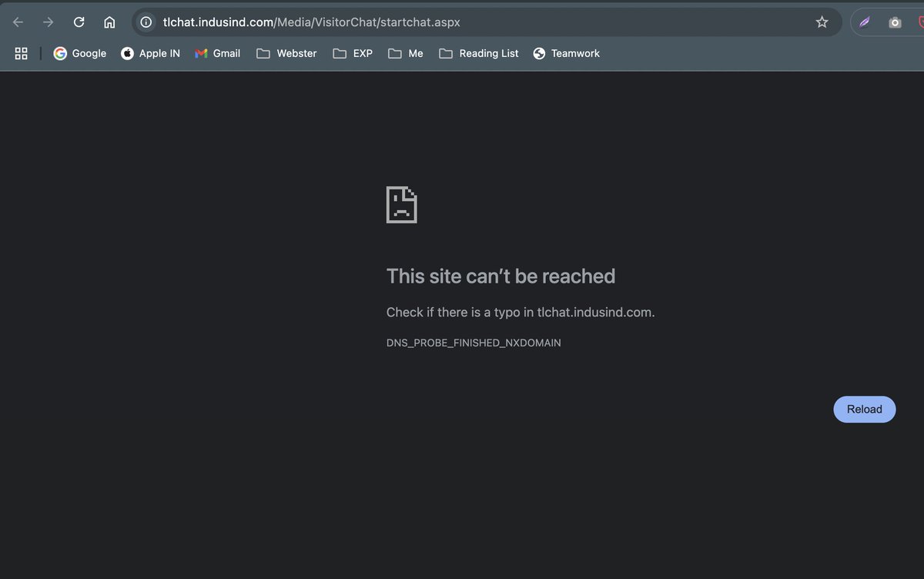Open the Google bookmark
This screenshot has width=924, height=579.
click(80, 53)
